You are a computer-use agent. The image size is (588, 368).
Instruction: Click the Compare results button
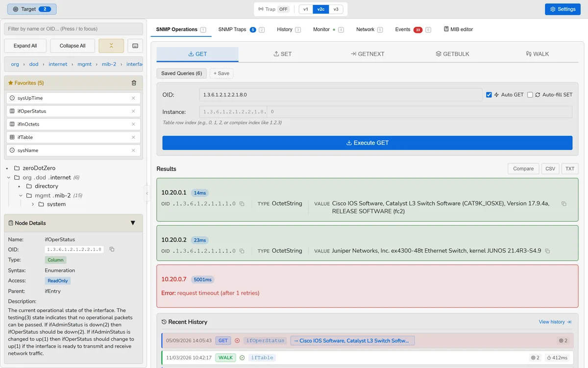pos(523,169)
